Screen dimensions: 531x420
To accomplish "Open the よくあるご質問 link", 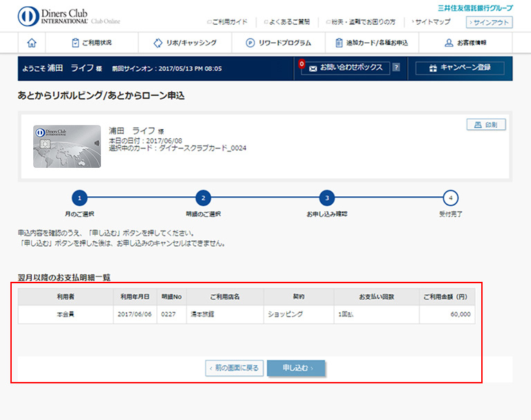I will click(x=286, y=22).
